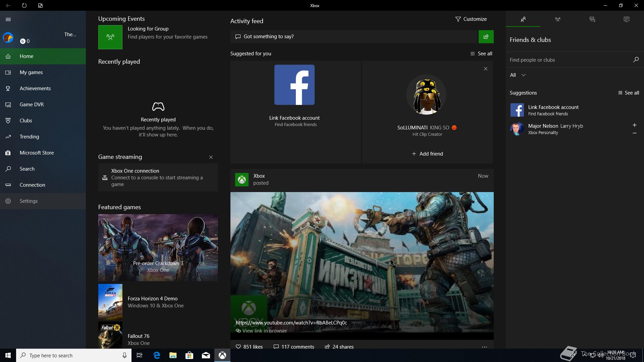
Task: Open the Xbox poster logo icon
Action: [x=242, y=180]
